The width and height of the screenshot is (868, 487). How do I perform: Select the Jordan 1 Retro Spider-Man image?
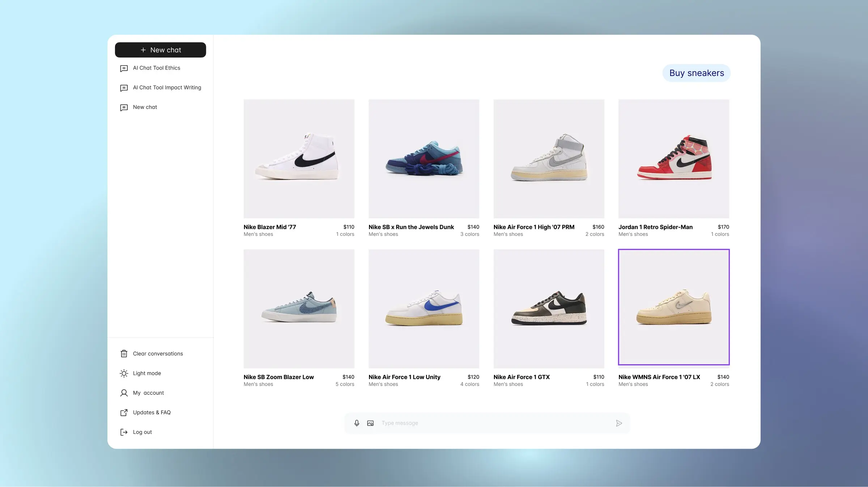[x=674, y=158]
